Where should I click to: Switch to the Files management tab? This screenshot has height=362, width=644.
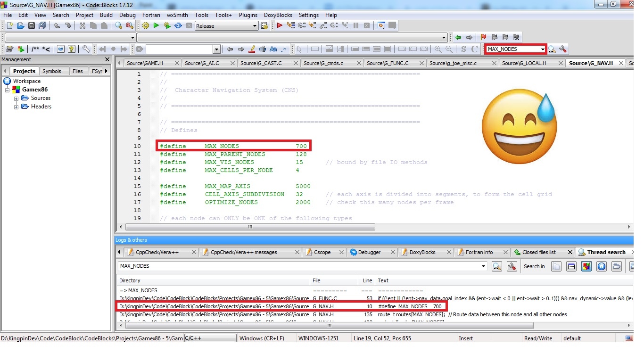point(78,71)
